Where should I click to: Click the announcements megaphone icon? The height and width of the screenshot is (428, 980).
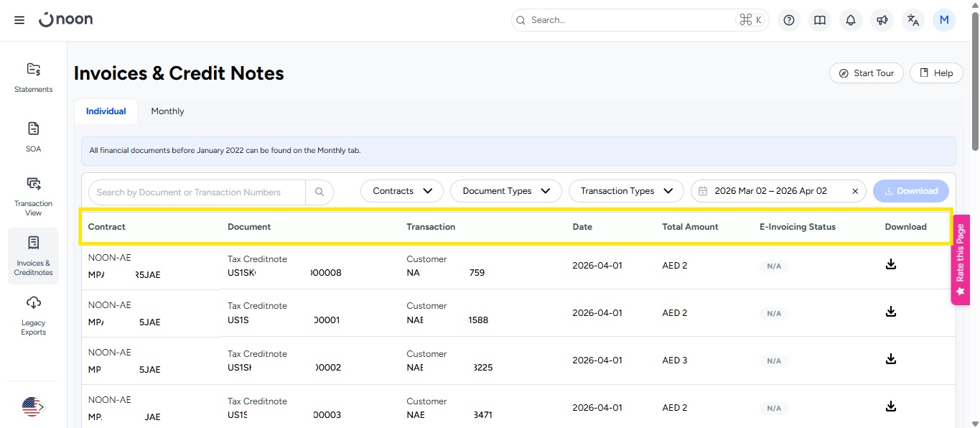pyautogui.click(x=882, y=20)
